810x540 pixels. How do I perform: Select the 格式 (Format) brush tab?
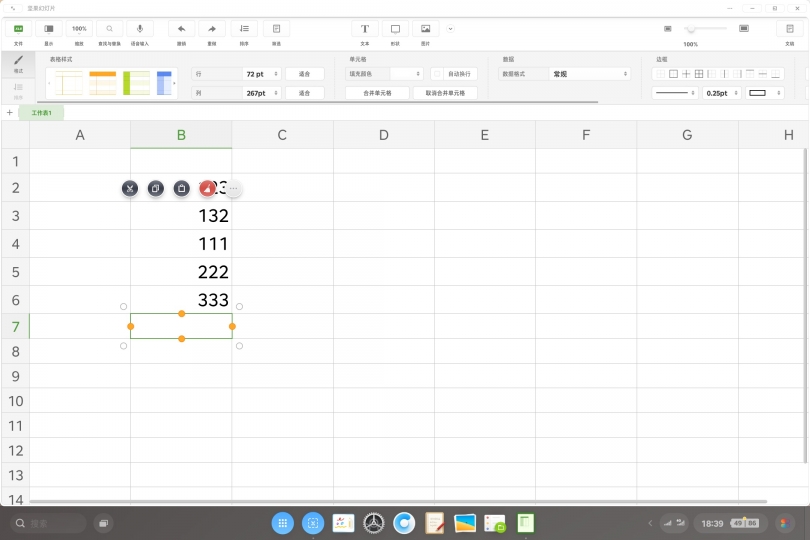pyautogui.click(x=18, y=64)
